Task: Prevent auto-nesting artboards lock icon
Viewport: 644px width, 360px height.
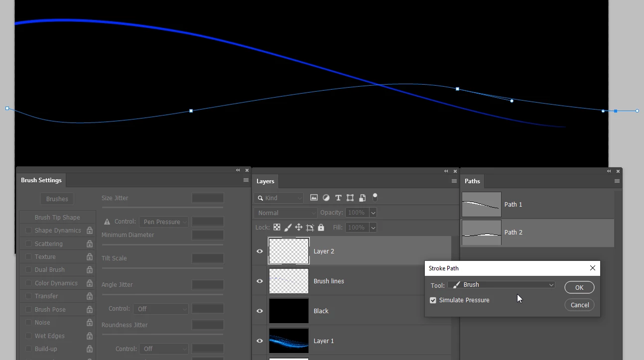Action: 310,228
